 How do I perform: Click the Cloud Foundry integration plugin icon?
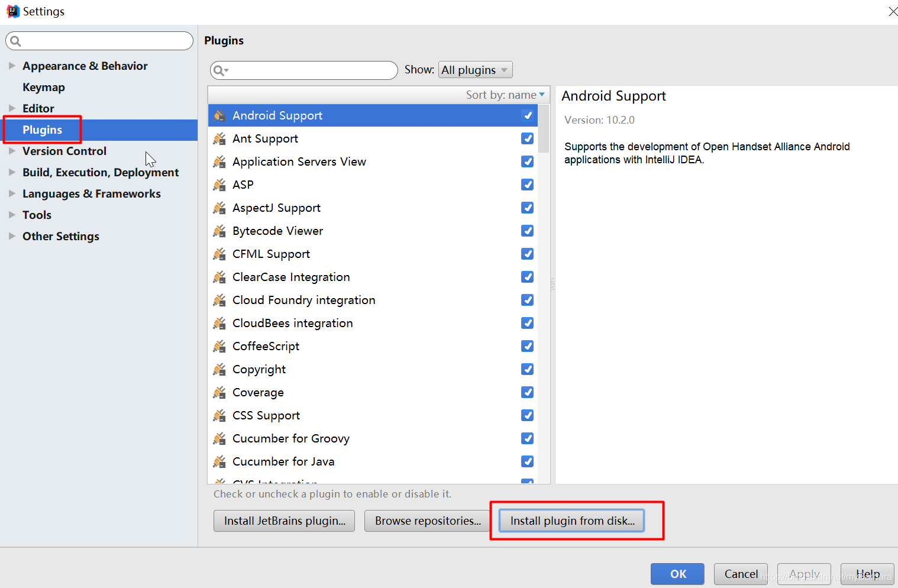point(219,300)
